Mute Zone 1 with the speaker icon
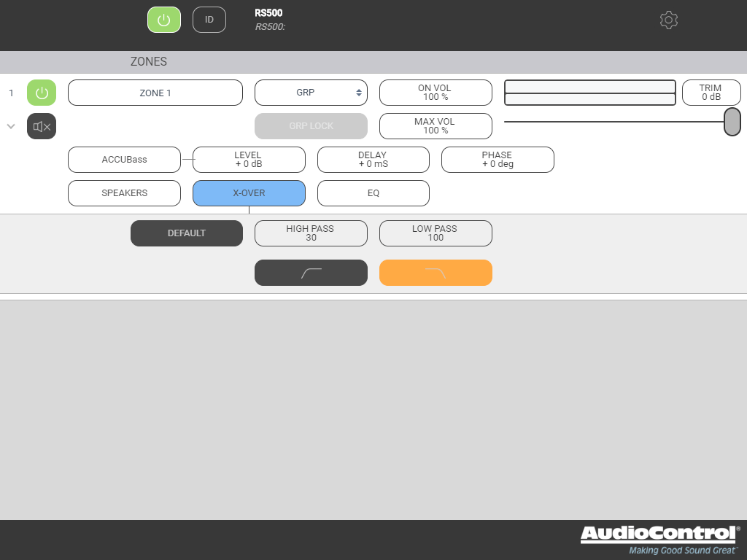Viewport: 747px width, 560px height. (42, 126)
